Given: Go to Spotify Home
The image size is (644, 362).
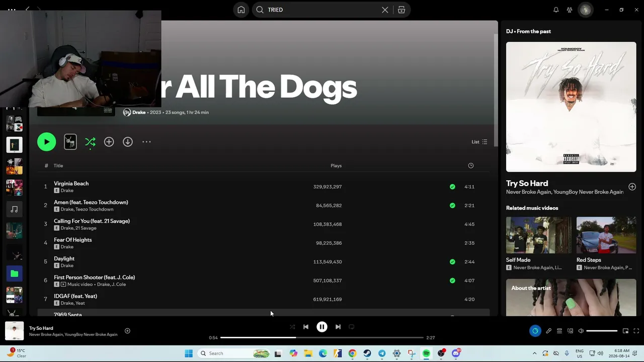Looking at the screenshot, I should 241,10.
